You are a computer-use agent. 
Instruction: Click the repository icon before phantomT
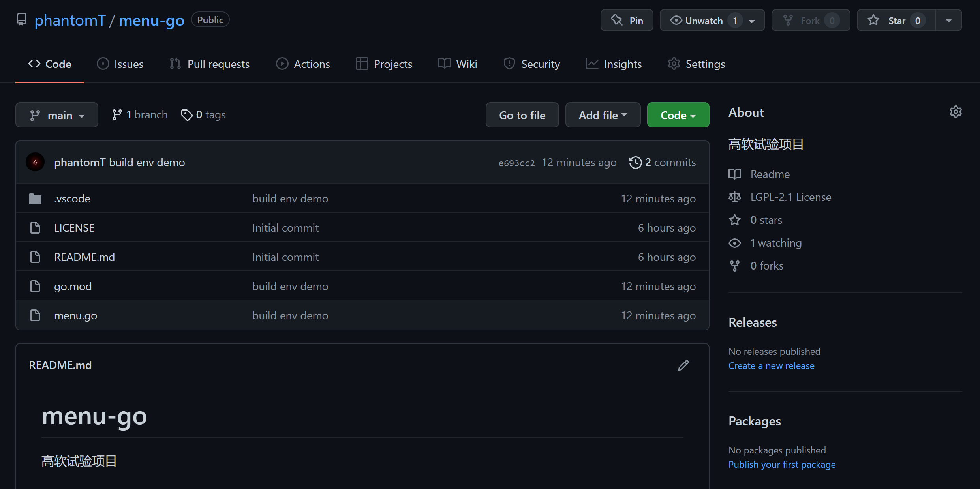22,19
